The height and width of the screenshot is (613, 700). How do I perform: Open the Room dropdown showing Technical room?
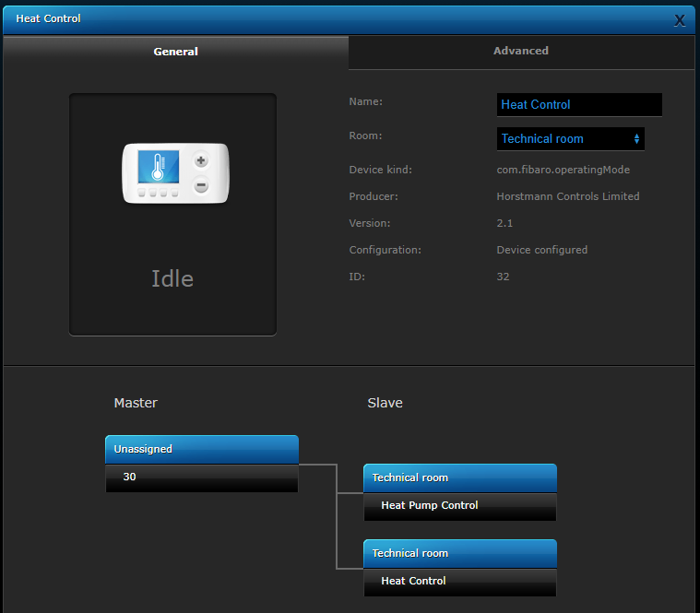(571, 139)
